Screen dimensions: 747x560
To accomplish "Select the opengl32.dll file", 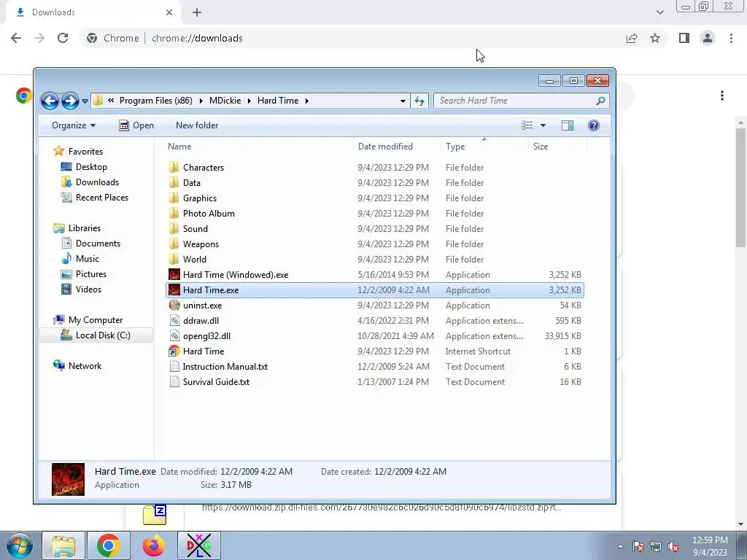I will click(374, 335).
